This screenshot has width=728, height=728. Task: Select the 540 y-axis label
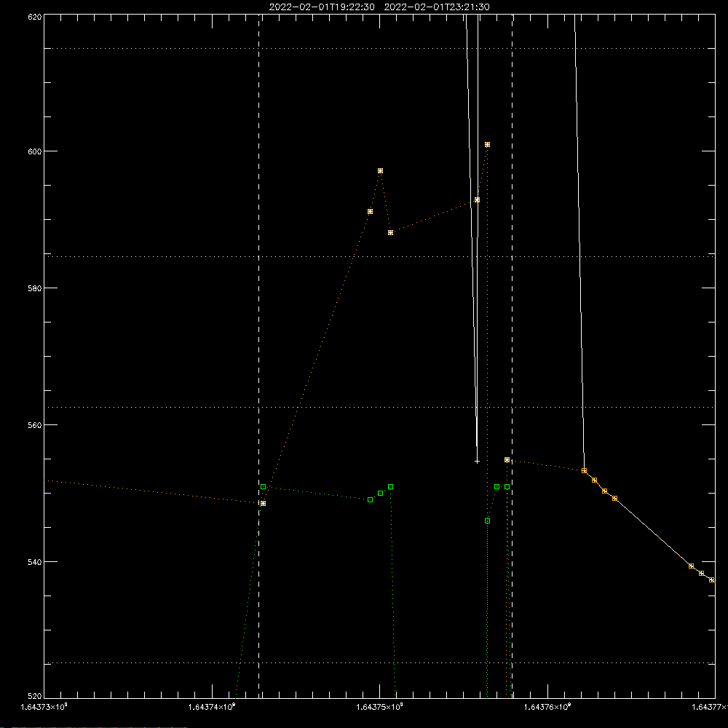coord(35,561)
